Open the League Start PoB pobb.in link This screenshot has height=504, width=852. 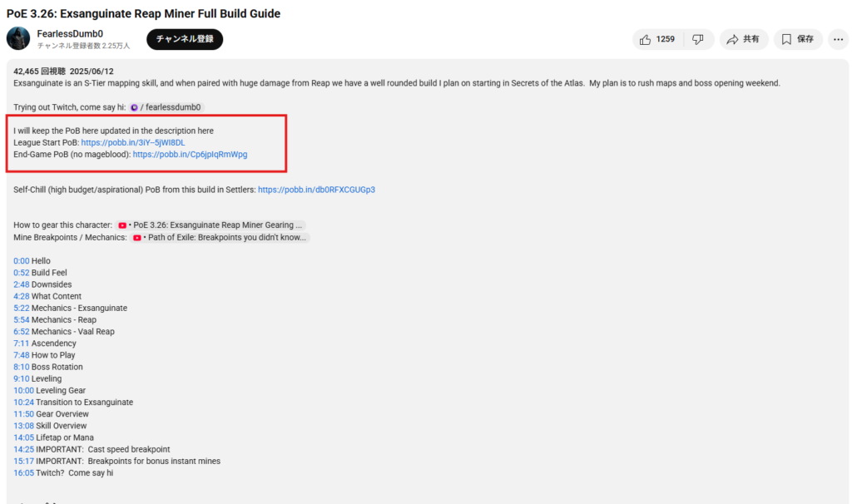tap(133, 142)
